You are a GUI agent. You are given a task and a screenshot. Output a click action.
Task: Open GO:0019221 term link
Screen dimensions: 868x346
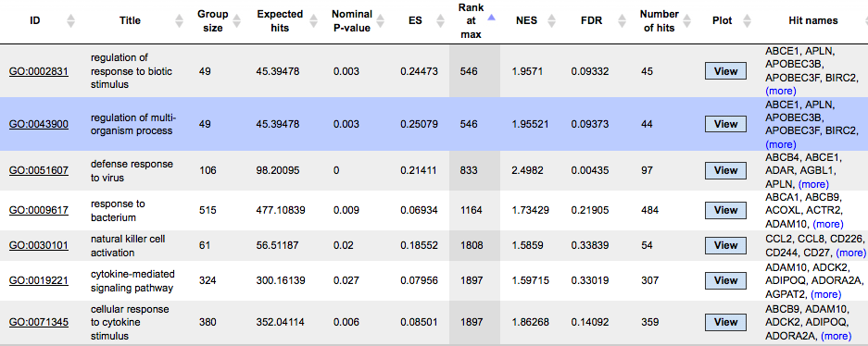coord(39,281)
